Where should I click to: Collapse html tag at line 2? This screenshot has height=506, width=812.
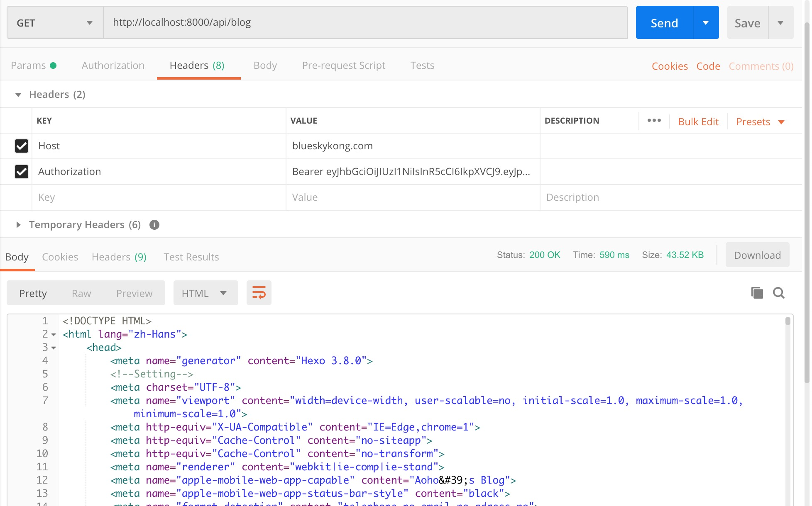coord(54,335)
